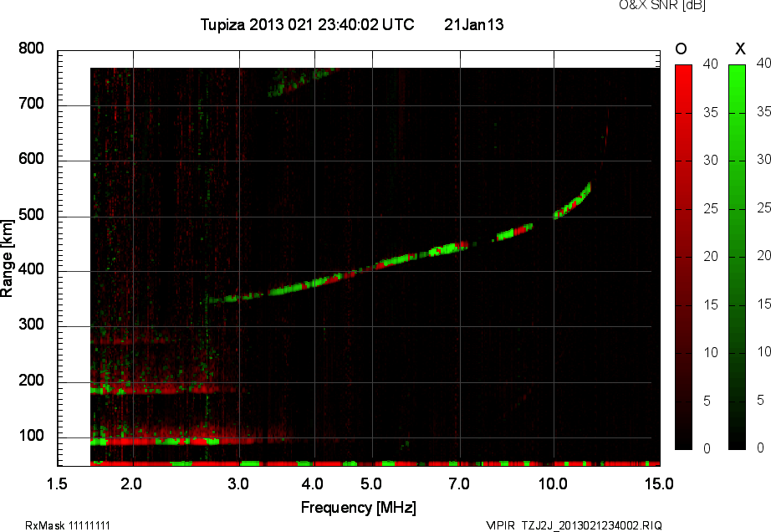Click the 100 km range tick label
The width and height of the screenshot is (771, 532).
pyautogui.click(x=32, y=436)
